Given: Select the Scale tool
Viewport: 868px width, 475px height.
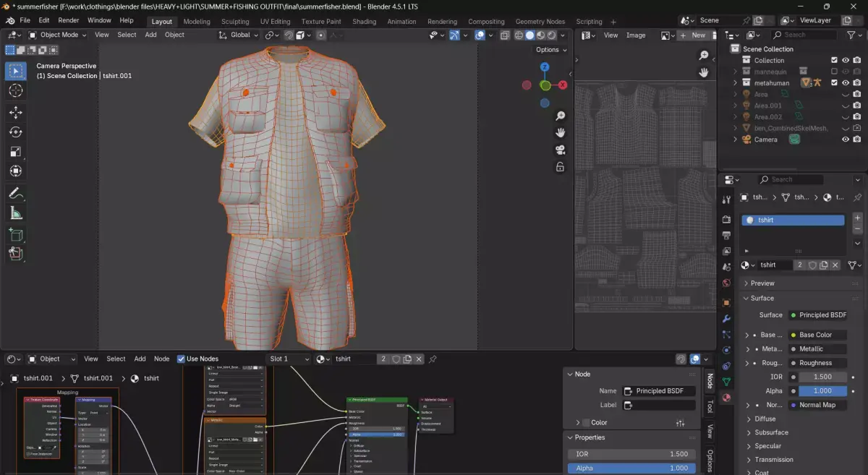Looking at the screenshot, I should (x=15, y=152).
